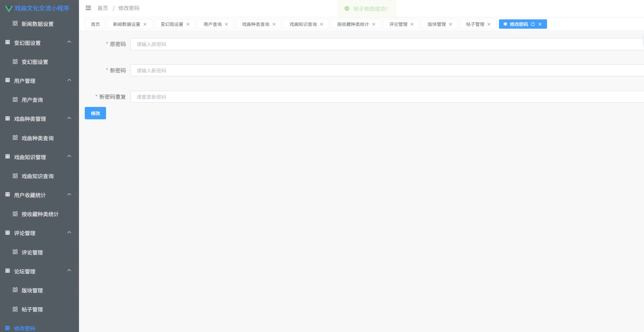
Task: Click the grid icon beside 论坛管理 group
Action: click(7, 271)
